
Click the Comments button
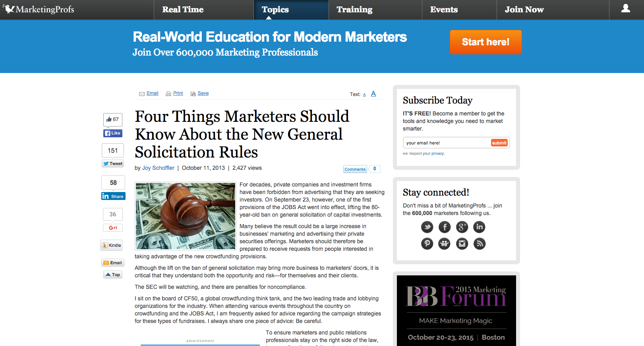[x=355, y=169]
